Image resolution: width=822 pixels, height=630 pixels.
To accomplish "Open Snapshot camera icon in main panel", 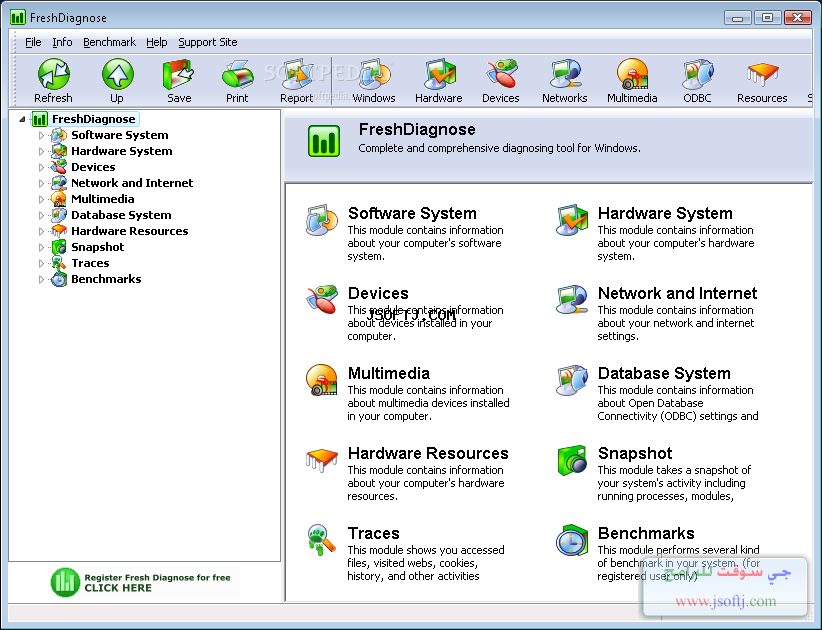I will point(572,460).
